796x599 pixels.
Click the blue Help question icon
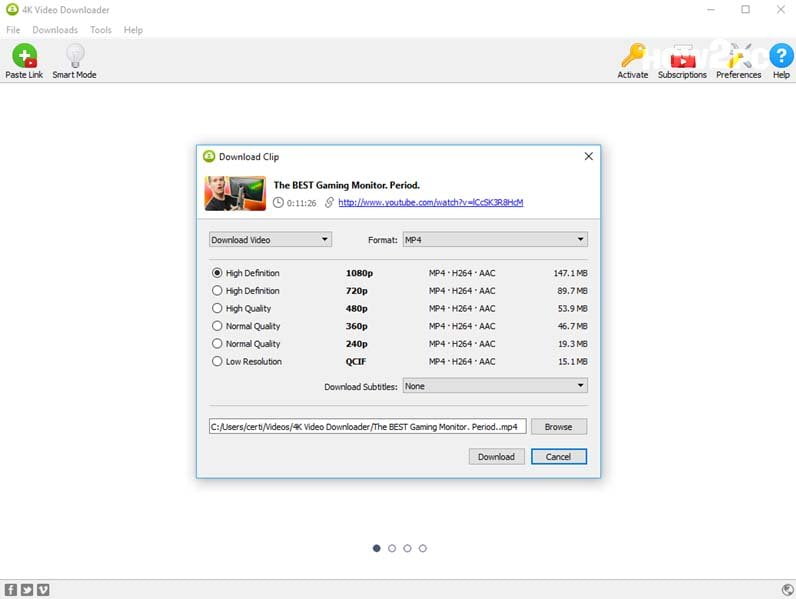point(781,55)
